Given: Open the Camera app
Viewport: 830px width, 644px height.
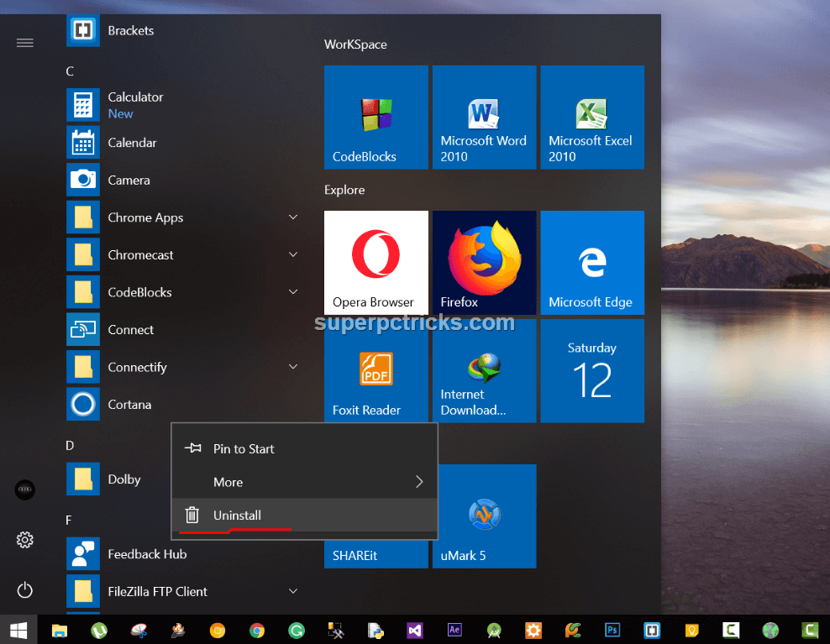Looking at the screenshot, I should (x=182, y=180).
